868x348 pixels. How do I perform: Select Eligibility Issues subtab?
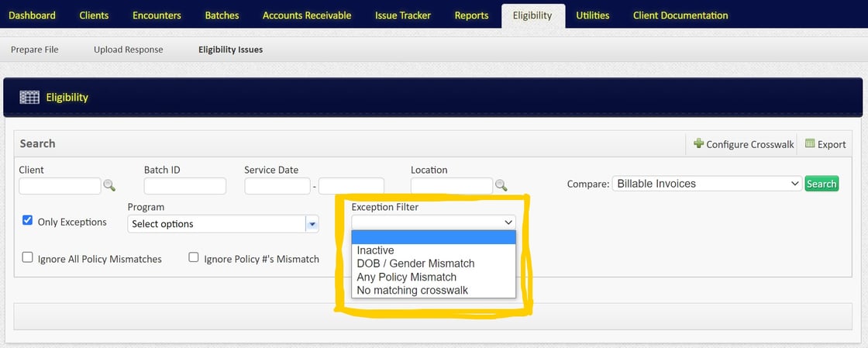(231, 50)
